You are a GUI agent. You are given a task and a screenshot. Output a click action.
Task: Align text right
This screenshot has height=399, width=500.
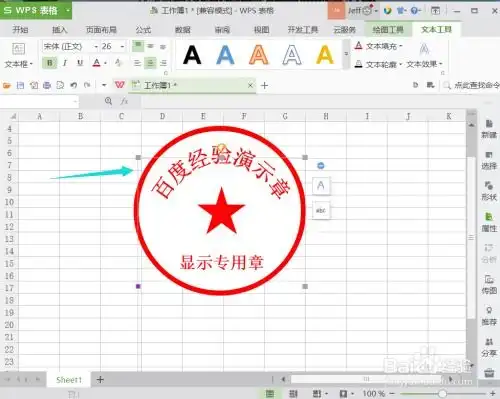163,63
